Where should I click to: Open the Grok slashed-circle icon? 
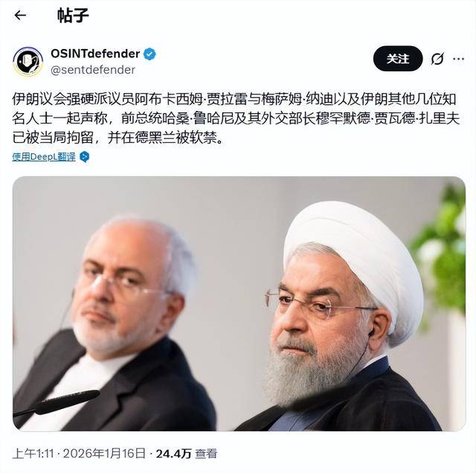click(x=437, y=59)
